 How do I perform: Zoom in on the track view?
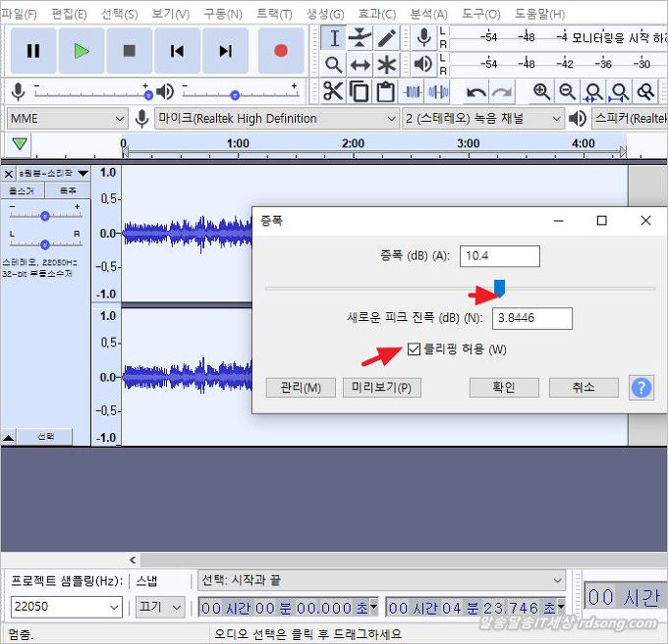[541, 91]
